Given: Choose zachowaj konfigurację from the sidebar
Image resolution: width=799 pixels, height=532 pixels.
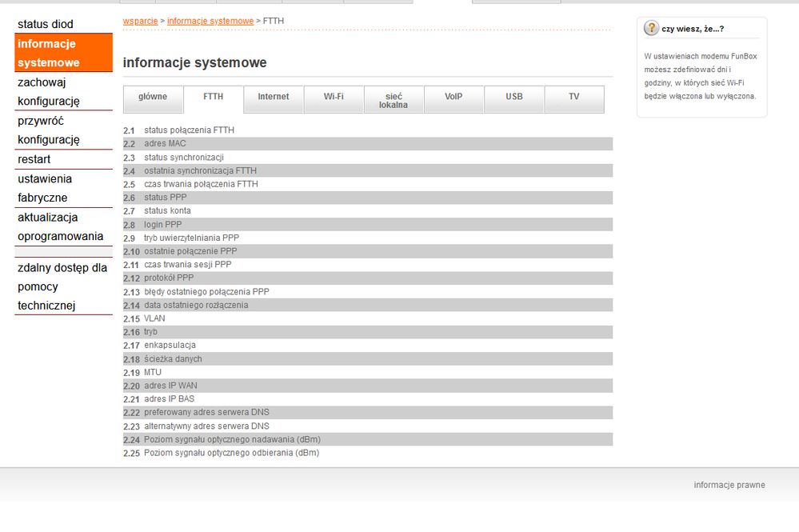Looking at the screenshot, I should [x=49, y=91].
